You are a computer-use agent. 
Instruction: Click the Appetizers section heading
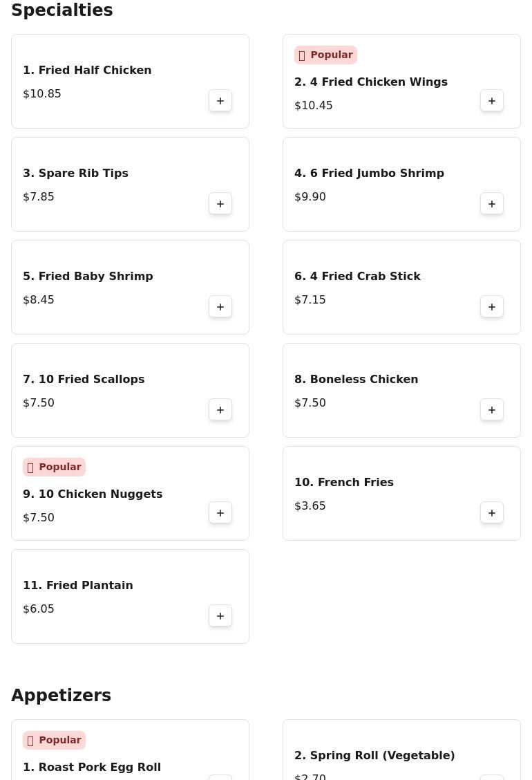tap(61, 696)
